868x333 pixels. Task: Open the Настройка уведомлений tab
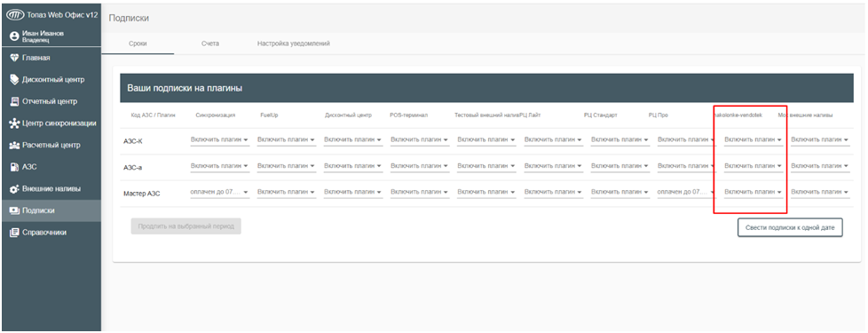tap(294, 44)
